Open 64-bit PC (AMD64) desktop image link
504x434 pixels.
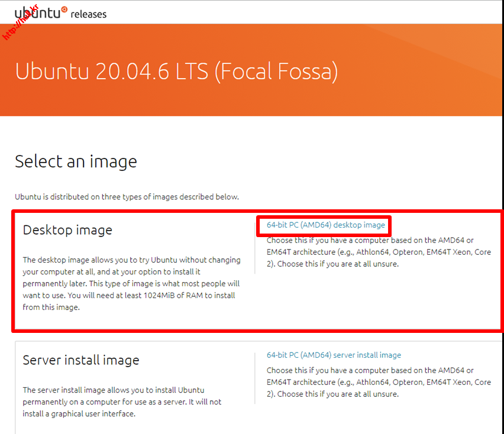(x=325, y=225)
